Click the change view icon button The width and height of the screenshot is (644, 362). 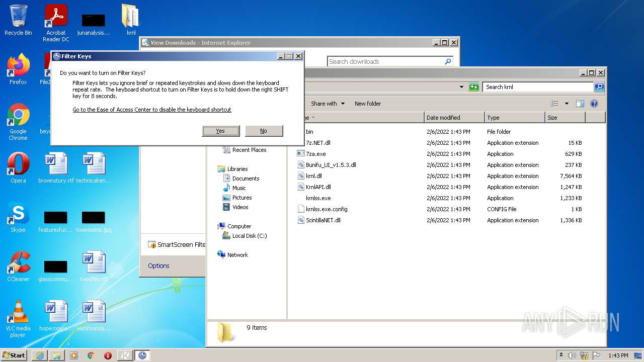pyautogui.click(x=554, y=104)
